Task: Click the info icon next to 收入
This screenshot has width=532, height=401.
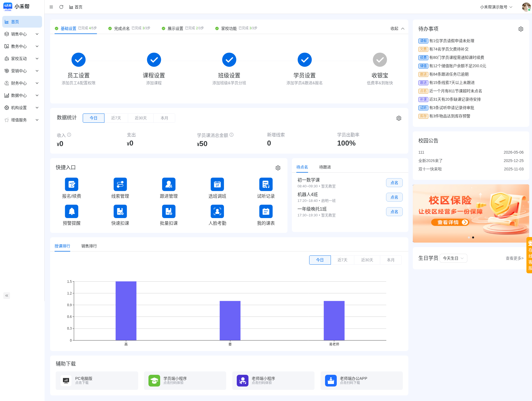Action: click(x=69, y=135)
